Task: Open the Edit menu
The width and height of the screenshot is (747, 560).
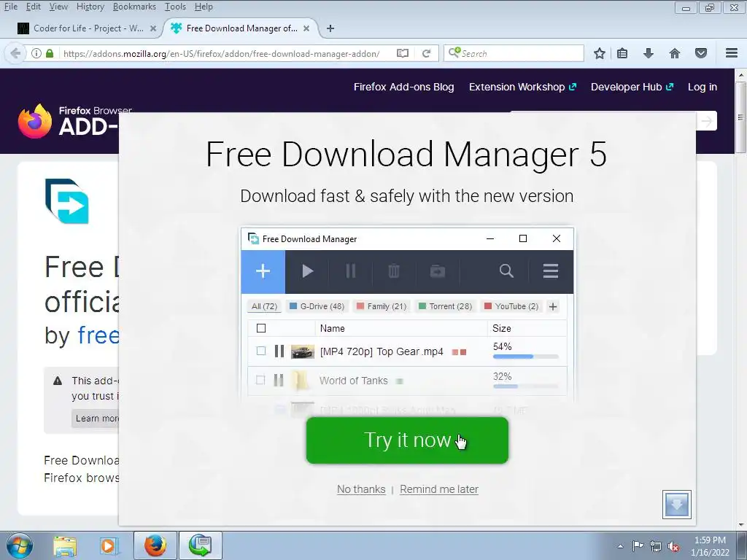Action: tap(34, 7)
